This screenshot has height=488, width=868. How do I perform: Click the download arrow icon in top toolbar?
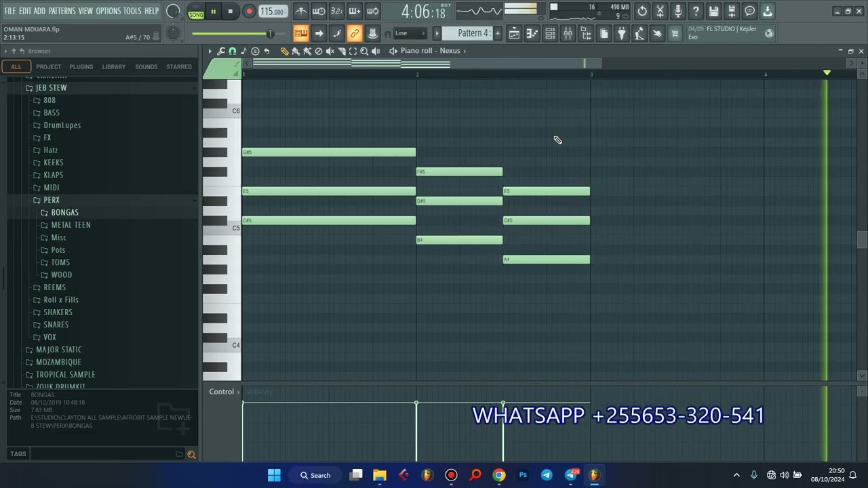[767, 11]
